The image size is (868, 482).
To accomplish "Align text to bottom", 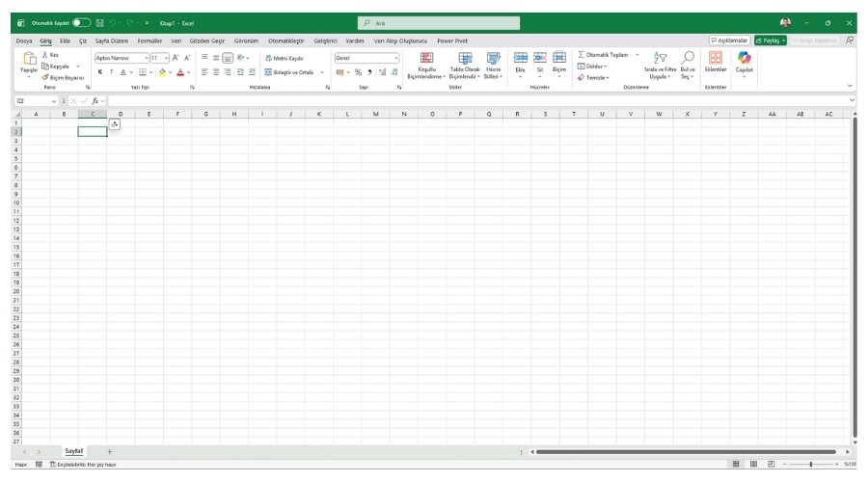I will click(228, 58).
